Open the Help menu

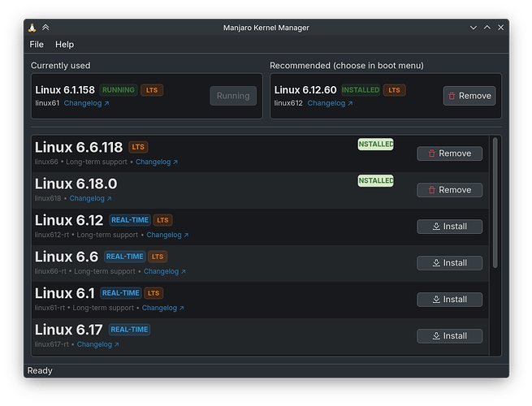[64, 45]
